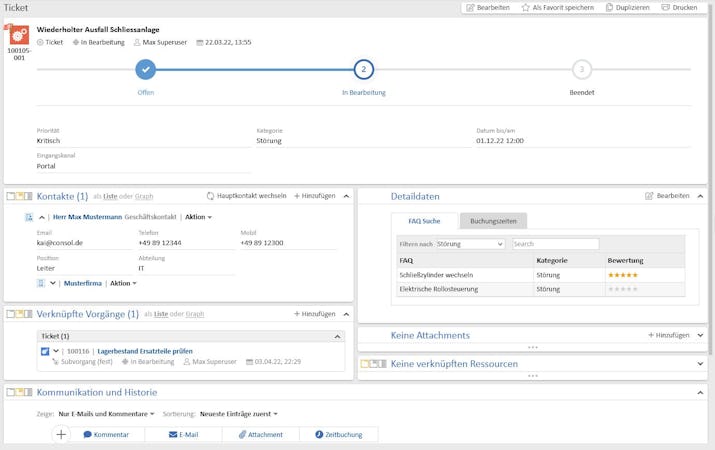715x450 pixels.
Task: Open Aktion dropdown for Musterfirma
Action: click(123, 283)
